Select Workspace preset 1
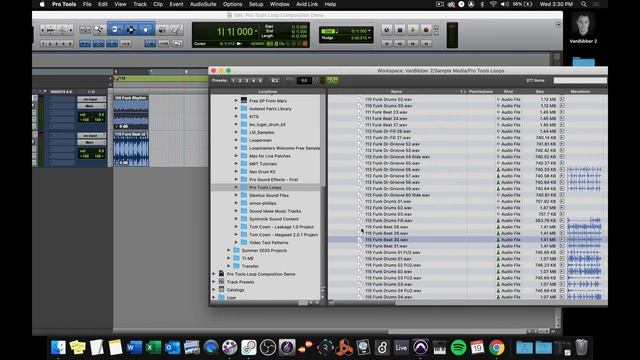 (x=233, y=80)
